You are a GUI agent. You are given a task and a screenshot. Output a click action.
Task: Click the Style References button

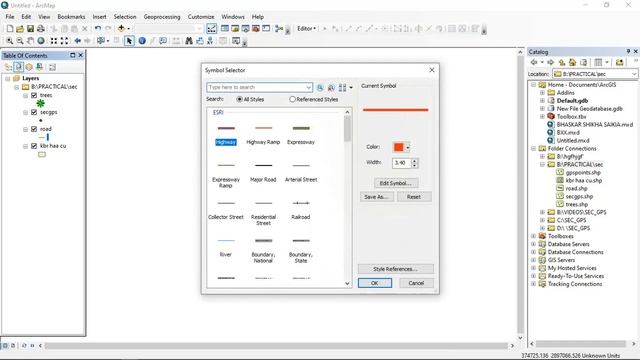396,269
